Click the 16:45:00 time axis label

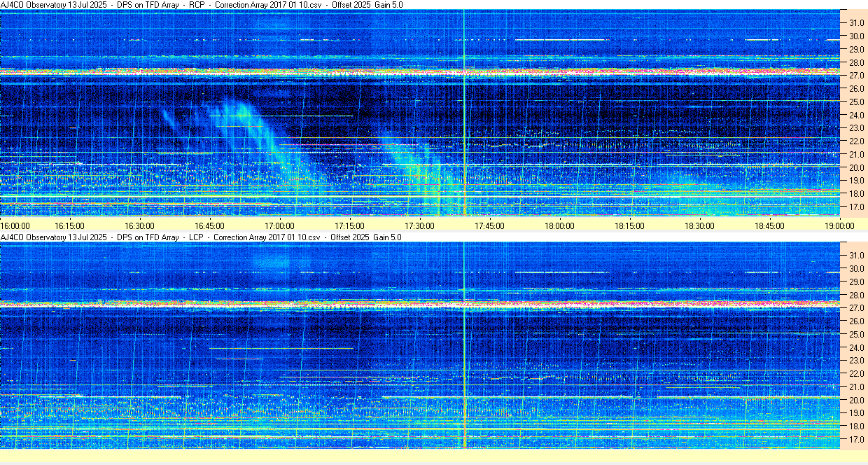[x=209, y=225]
